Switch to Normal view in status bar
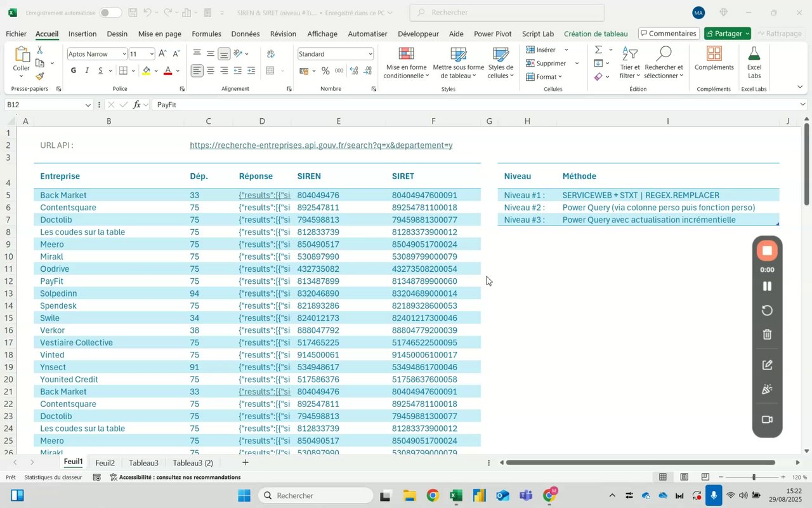 pos(663,477)
